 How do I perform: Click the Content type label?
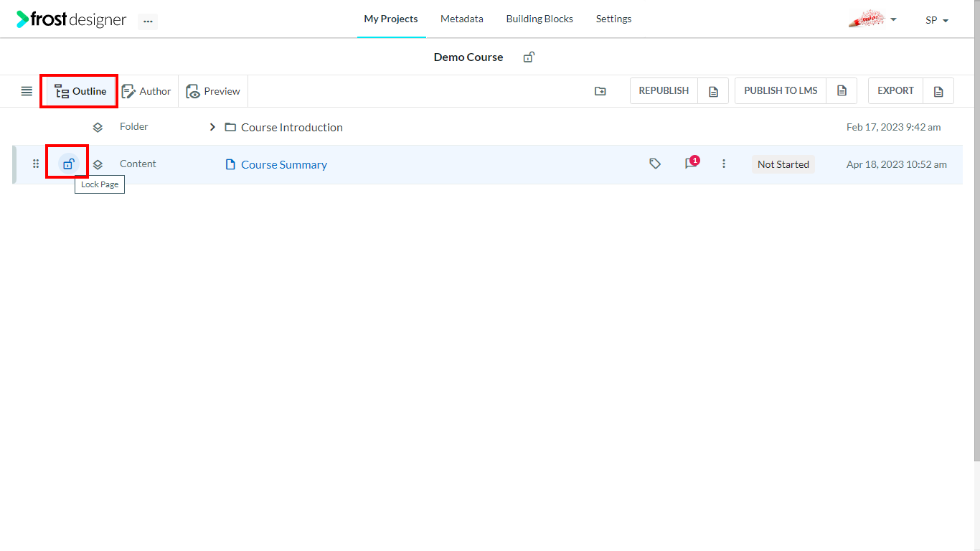pyautogui.click(x=138, y=164)
